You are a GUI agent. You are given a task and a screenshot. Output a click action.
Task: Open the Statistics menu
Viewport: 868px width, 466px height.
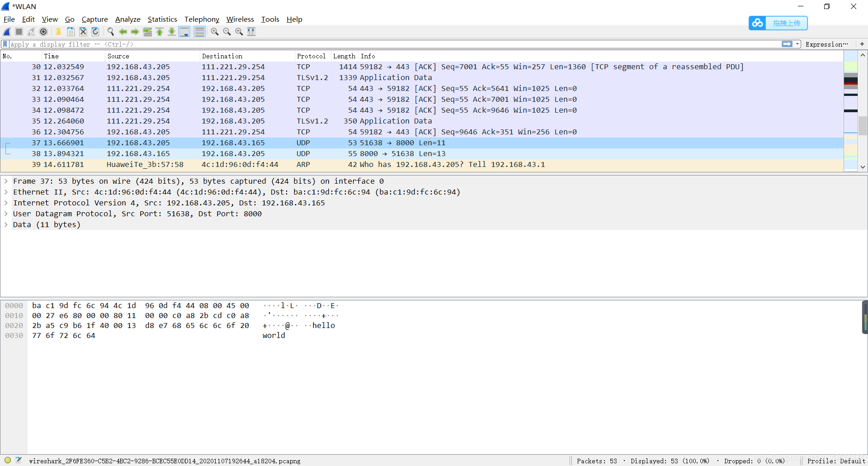(x=162, y=19)
